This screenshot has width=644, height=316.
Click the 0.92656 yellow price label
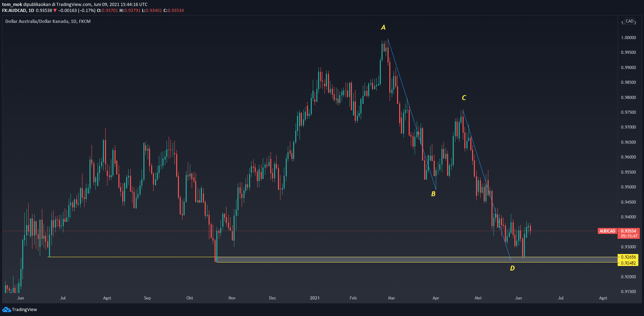[x=628, y=257]
